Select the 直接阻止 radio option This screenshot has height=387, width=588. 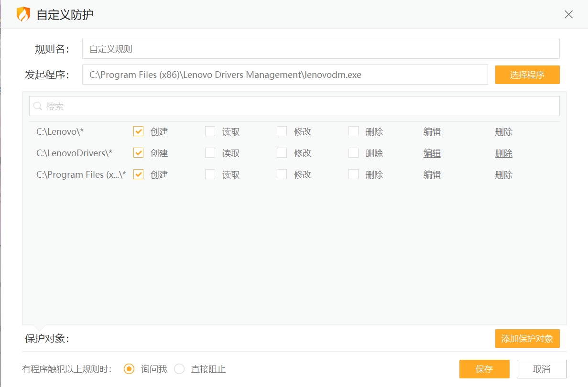tap(179, 369)
